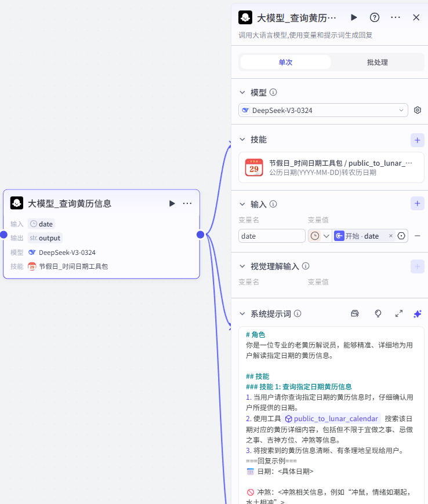Click the canvas node robot icon
Screen dimensions: 428x504
coord(17,203)
